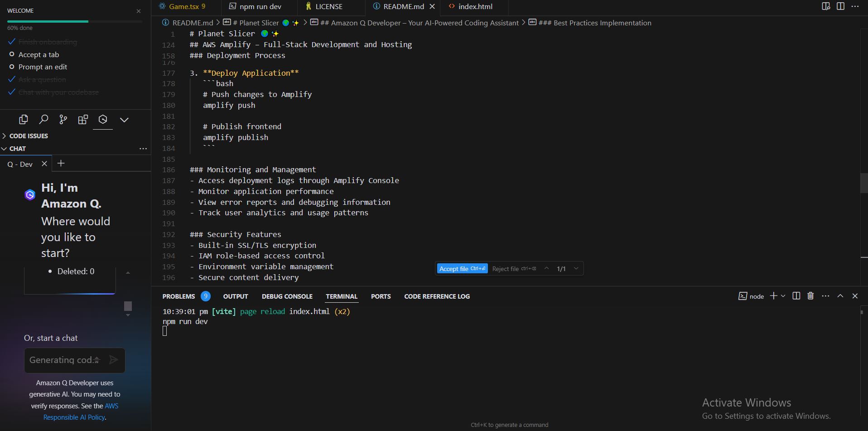This screenshot has width=868, height=431.
Task: Click the problems count badge
Action: 206,296
